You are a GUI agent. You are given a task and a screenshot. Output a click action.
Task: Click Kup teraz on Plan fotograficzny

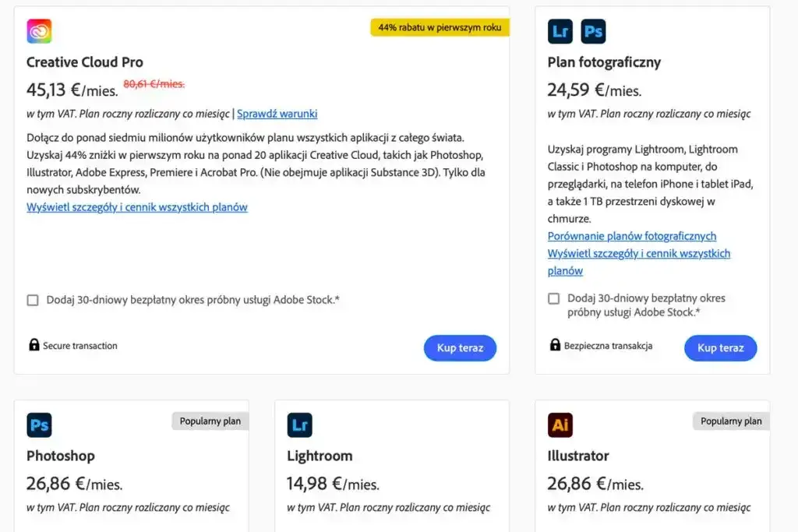click(x=720, y=347)
